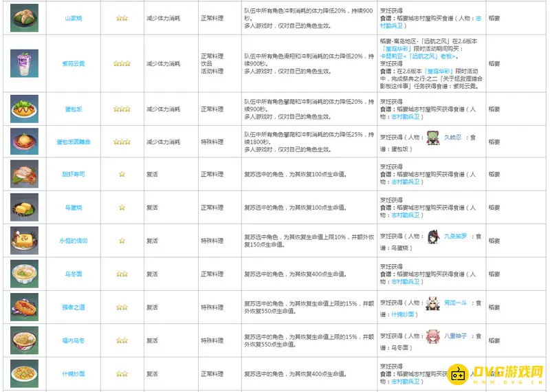Click the 蛋包饭 omelette rice icon
This screenshot has width=550, height=392.
[24, 109]
